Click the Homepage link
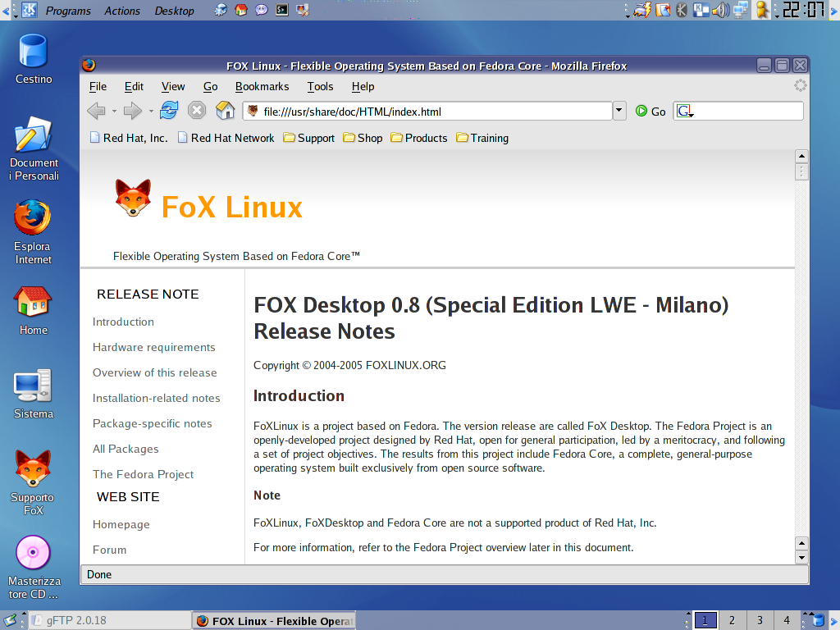 point(121,524)
